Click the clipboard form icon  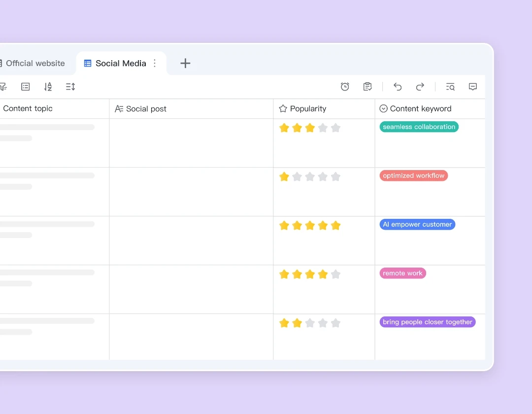[x=367, y=87]
